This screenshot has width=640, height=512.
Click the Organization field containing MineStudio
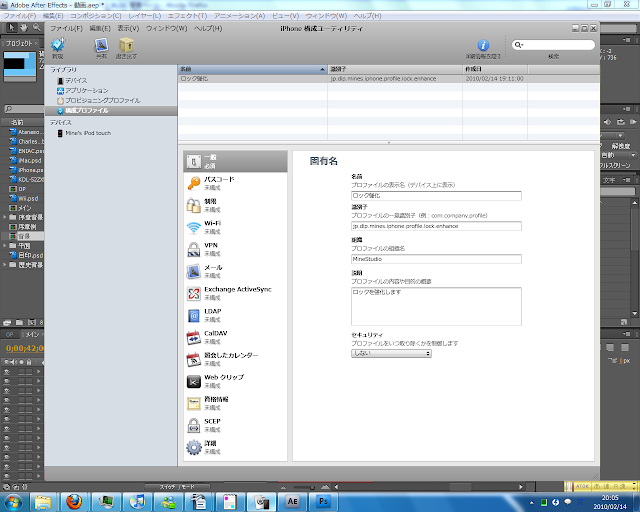click(436, 259)
